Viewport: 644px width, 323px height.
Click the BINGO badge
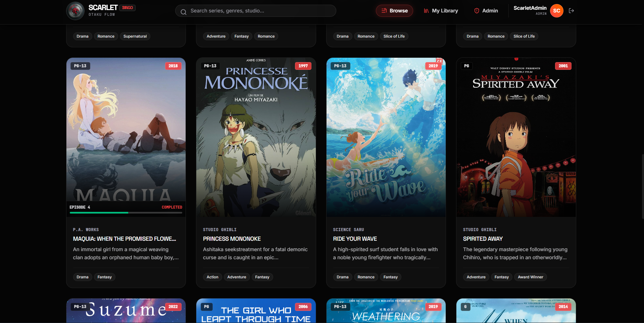128,8
